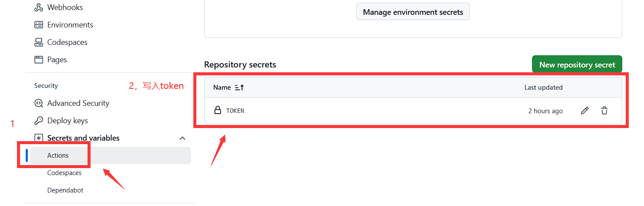This screenshot has width=644, height=206.
Task: Click the Codespaces icon near the top
Action: click(39, 42)
